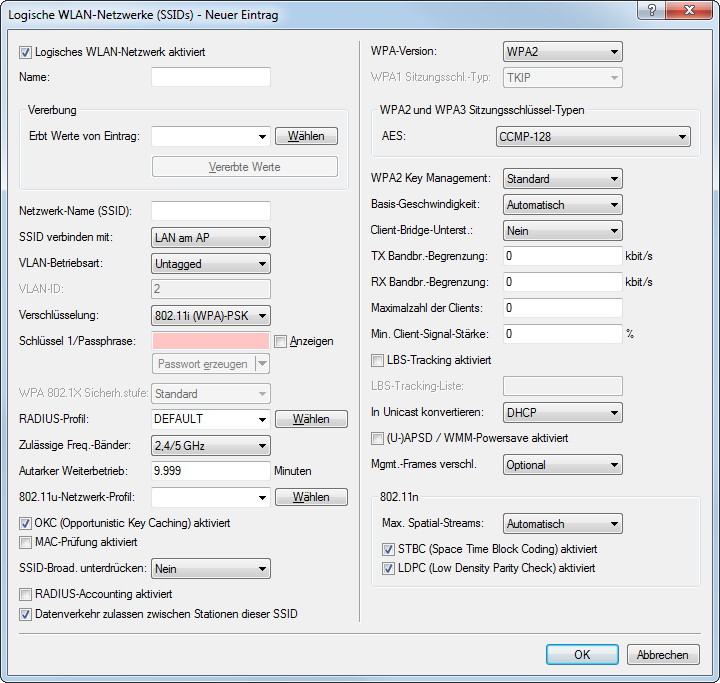Confirm the dialog with OK
This screenshot has height=683, width=720.
click(582, 655)
